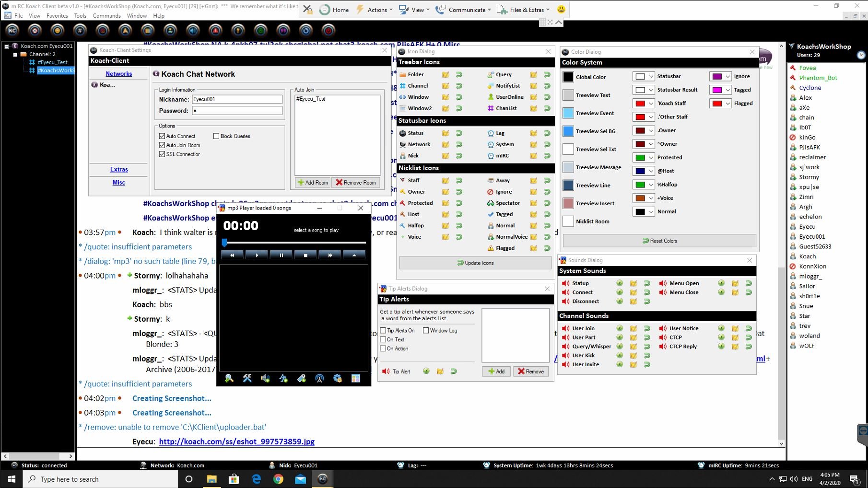Click mp3 player add sound speaker icon
Image resolution: width=868 pixels, height=488 pixels.
[x=265, y=378]
